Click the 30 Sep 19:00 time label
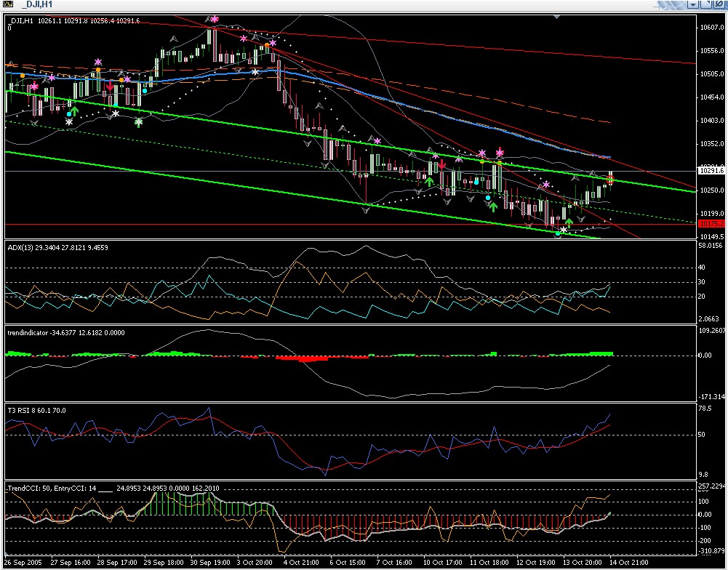 pos(210,563)
